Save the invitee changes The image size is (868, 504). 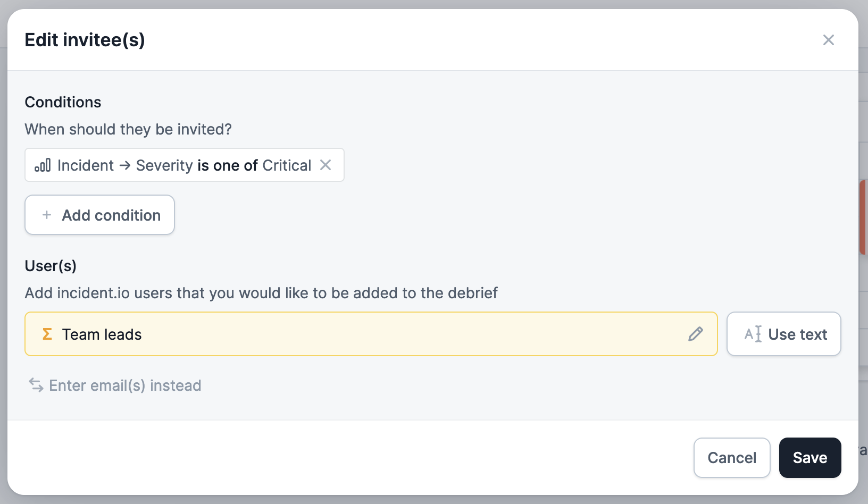tap(809, 458)
